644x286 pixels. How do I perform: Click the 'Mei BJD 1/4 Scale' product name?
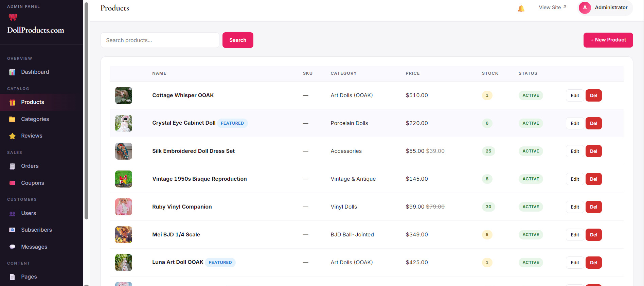[176, 235]
